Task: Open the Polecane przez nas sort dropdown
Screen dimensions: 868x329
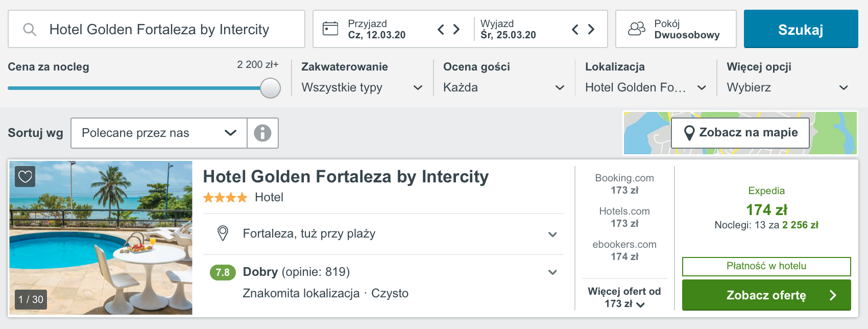Action: 159,133
